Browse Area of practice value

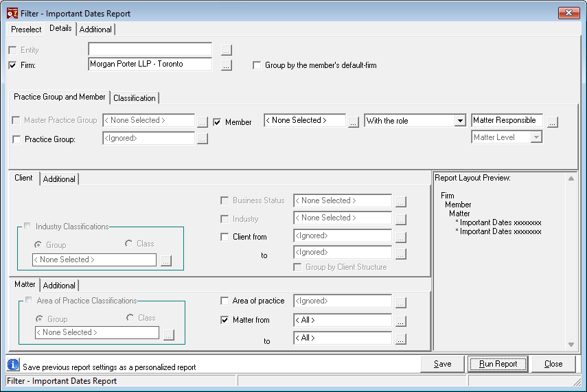(x=400, y=302)
